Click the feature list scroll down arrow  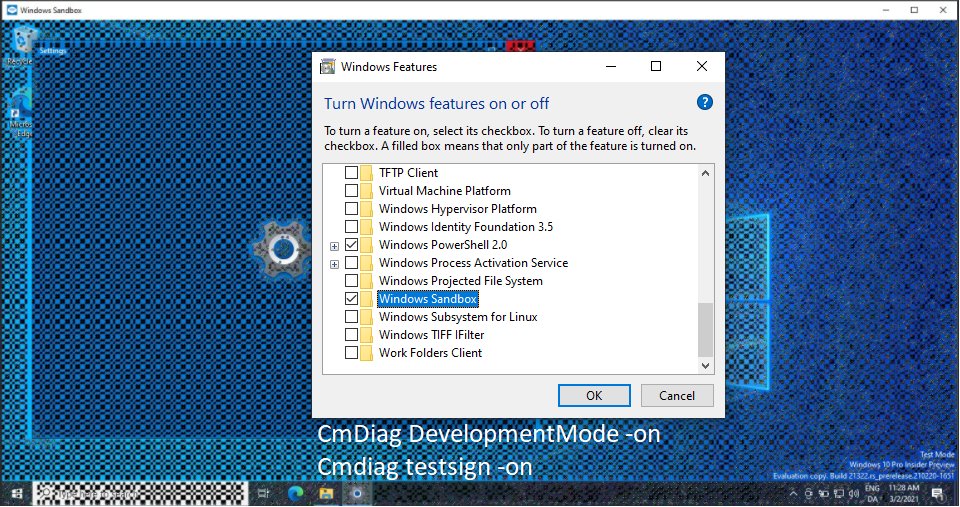705,366
